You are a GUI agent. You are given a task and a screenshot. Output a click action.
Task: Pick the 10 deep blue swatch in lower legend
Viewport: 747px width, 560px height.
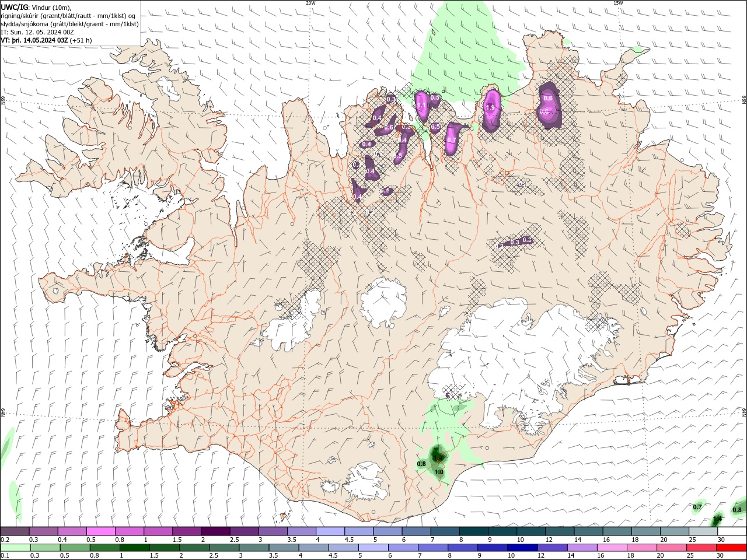point(522,548)
